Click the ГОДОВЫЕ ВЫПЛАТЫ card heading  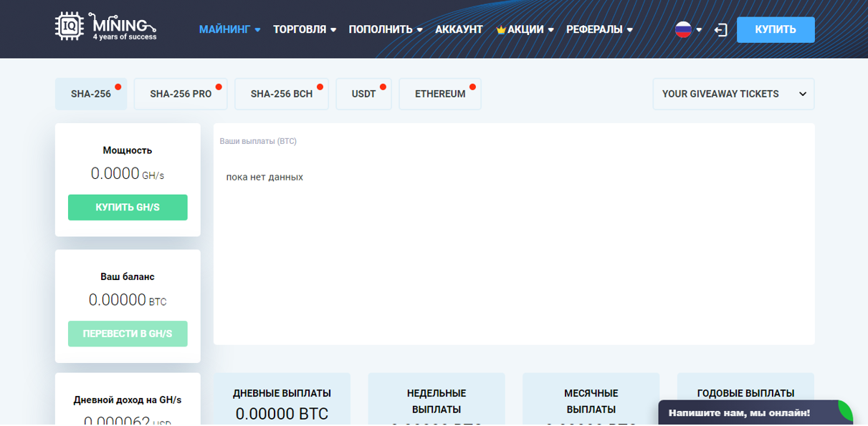click(745, 393)
